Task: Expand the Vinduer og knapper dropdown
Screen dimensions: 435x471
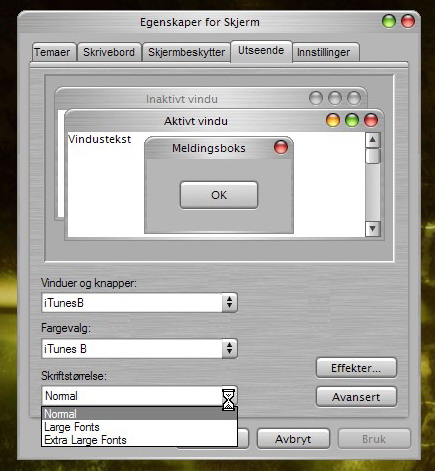Action: click(x=229, y=302)
